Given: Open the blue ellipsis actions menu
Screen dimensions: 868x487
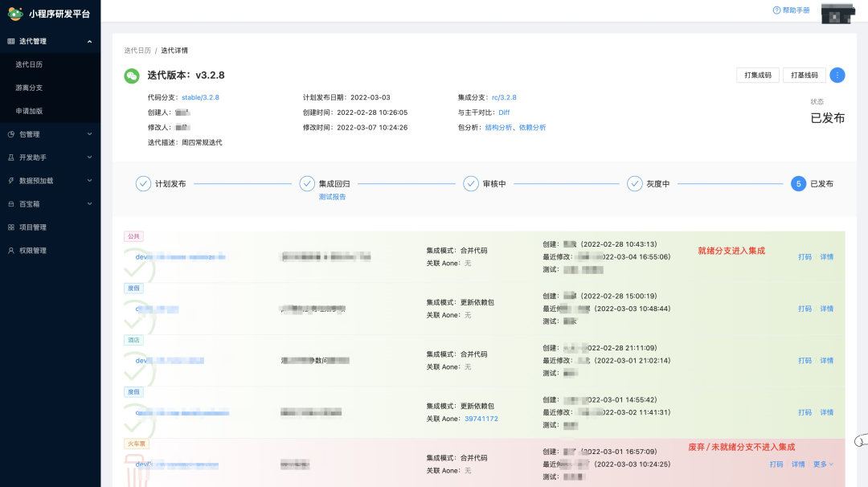Looking at the screenshot, I should pyautogui.click(x=837, y=75).
